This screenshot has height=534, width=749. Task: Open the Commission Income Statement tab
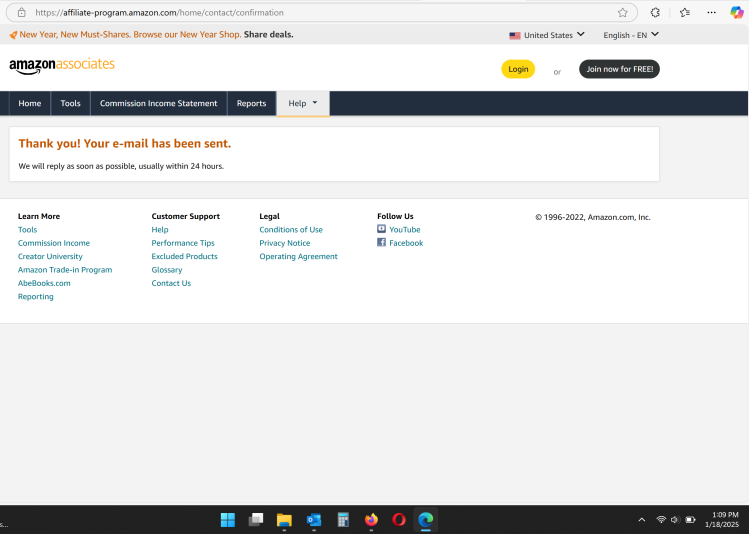point(158,104)
